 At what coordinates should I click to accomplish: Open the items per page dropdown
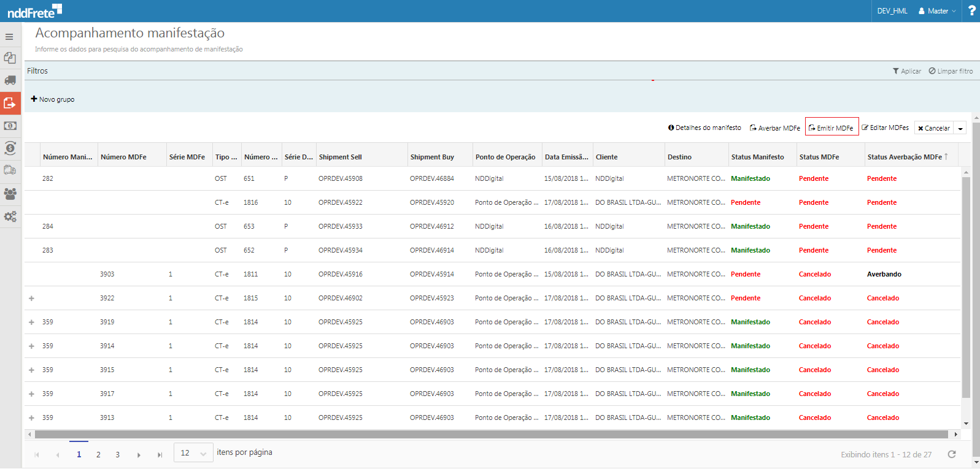point(193,453)
